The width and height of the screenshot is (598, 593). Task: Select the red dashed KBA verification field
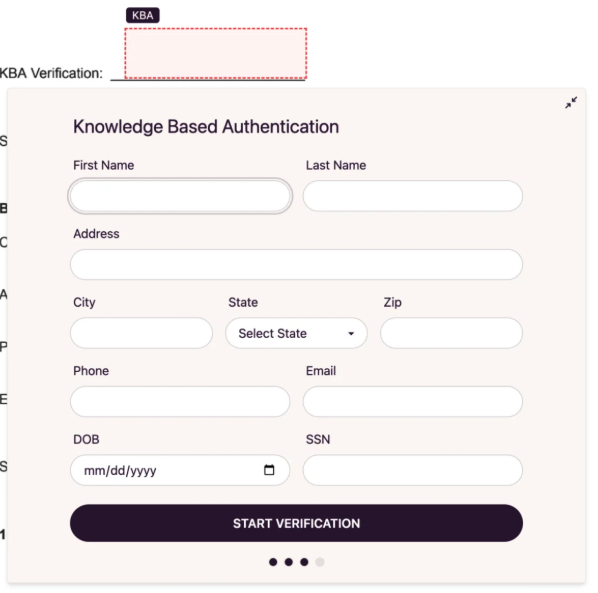216,53
